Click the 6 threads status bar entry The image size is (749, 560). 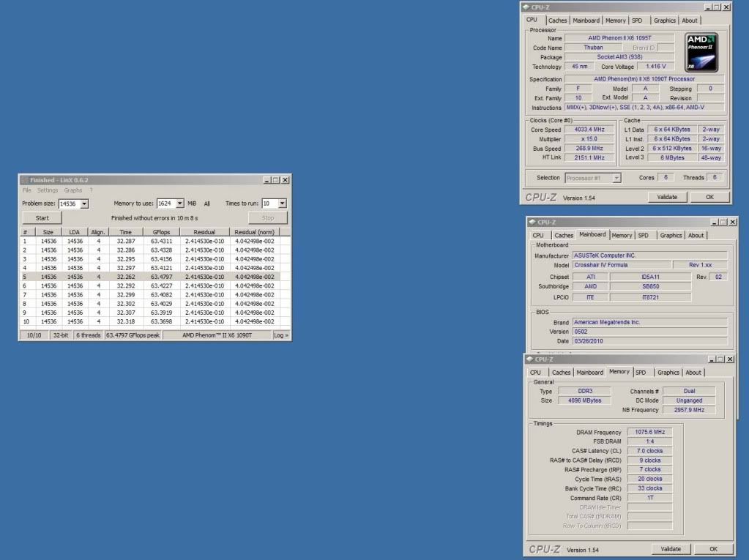pos(89,335)
